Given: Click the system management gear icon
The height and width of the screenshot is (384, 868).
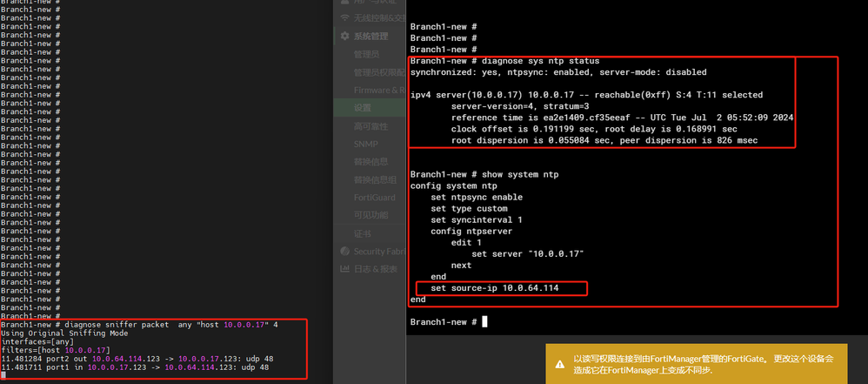Looking at the screenshot, I should tap(344, 36).
